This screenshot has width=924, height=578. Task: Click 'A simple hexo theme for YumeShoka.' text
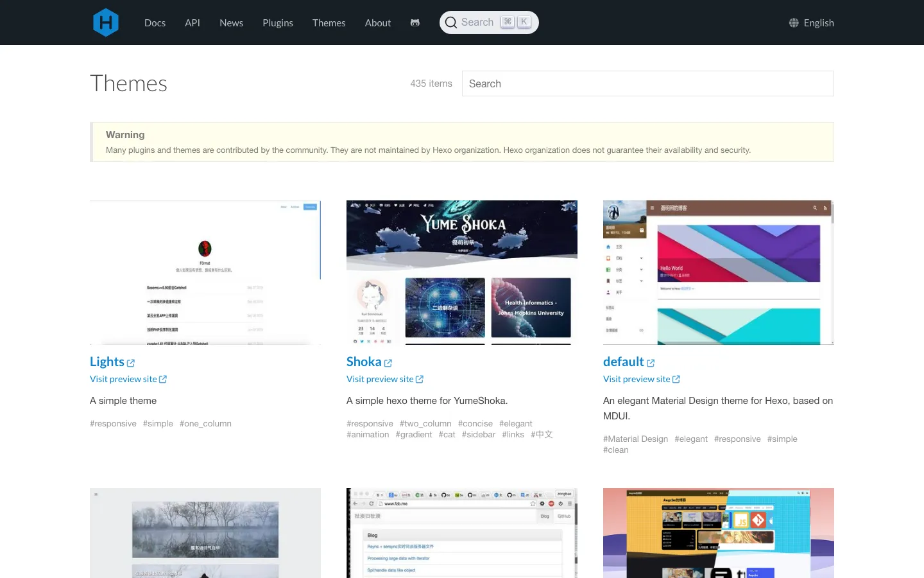click(427, 400)
